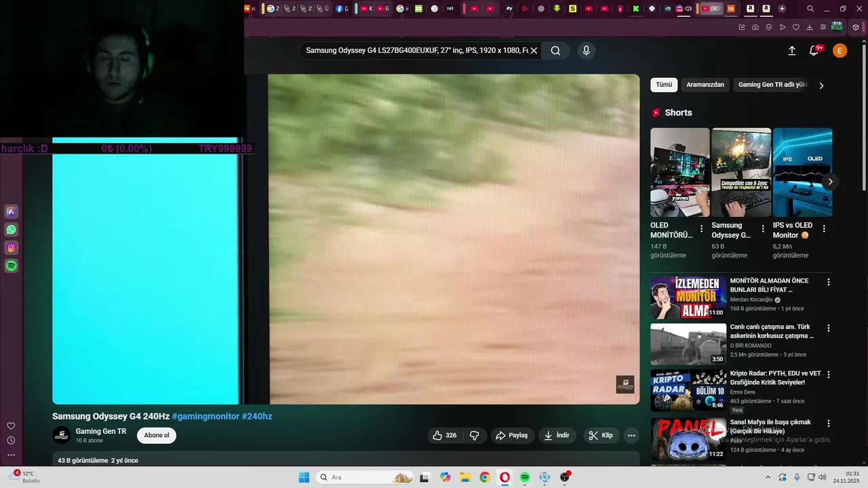Open the account avatar E menu

point(840,51)
